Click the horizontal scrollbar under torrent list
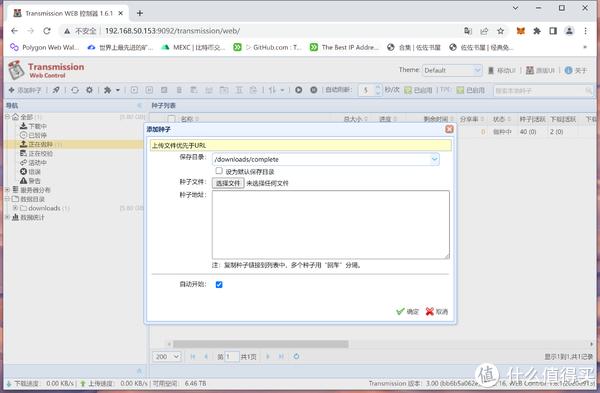Image resolution: width=600 pixels, height=393 pixels. coord(261,344)
